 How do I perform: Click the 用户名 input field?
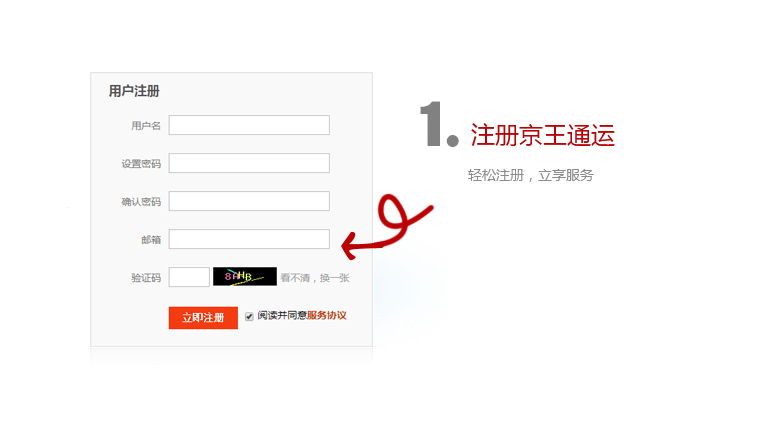tap(249, 125)
